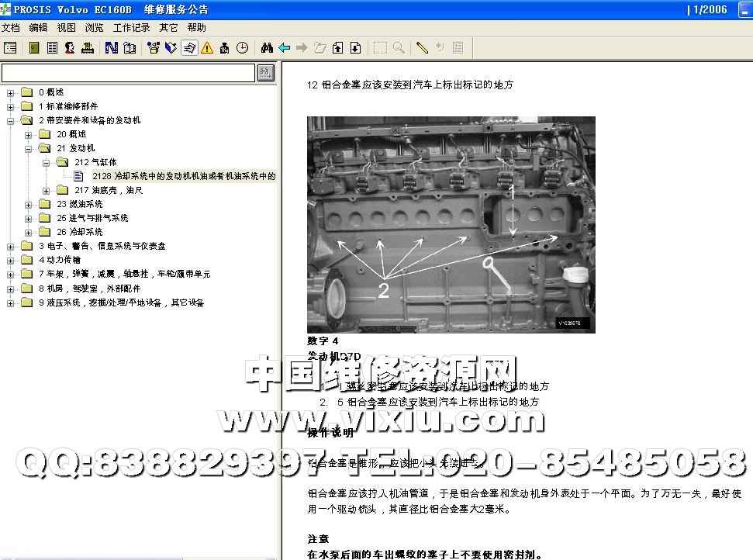Click the page-down arrow toolbar icon

pos(355,47)
